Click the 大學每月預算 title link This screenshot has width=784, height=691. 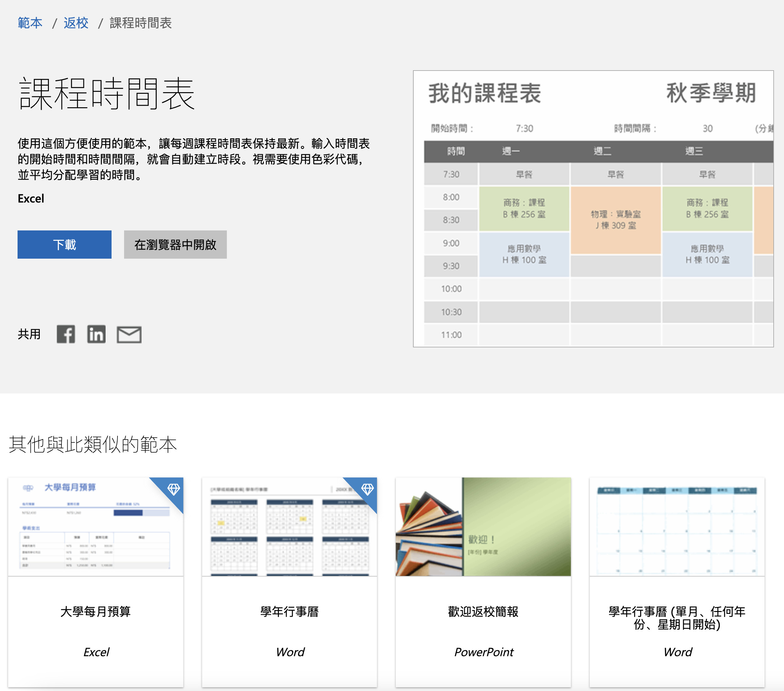(x=96, y=611)
